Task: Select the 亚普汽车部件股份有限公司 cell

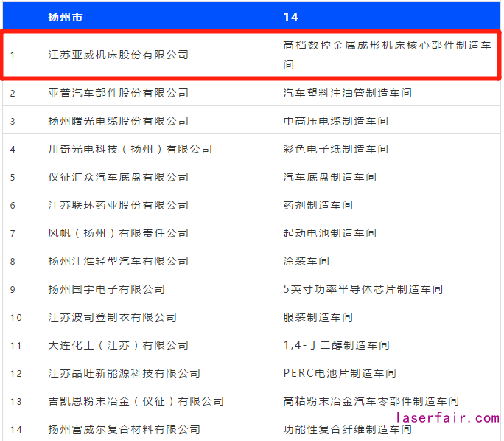Action: pos(119,93)
